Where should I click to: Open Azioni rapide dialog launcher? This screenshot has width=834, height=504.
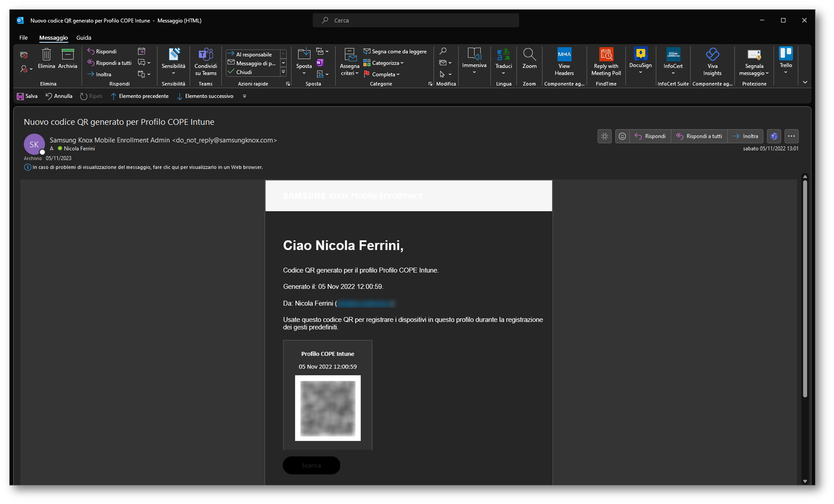pos(288,84)
